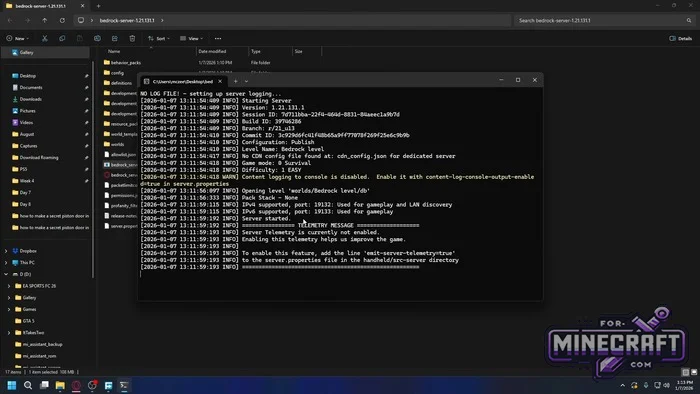Collapse the D (D:) drive node
The width and height of the screenshot is (700, 394).
pos(6,274)
